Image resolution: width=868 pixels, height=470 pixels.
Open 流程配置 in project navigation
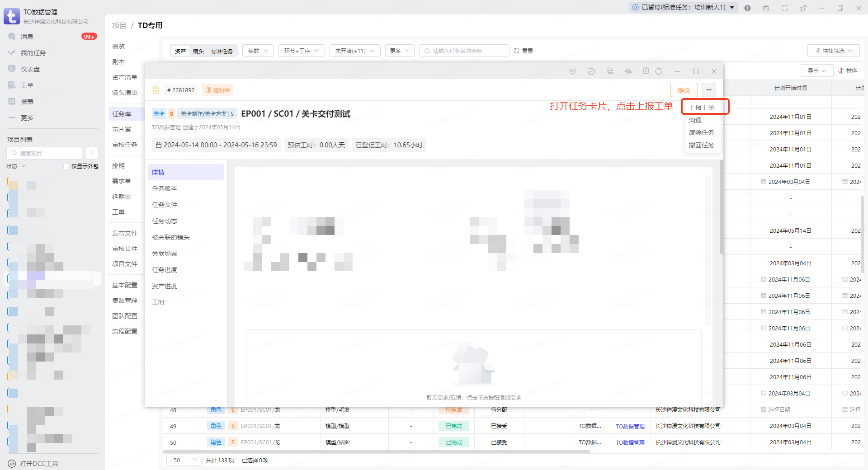coord(124,331)
